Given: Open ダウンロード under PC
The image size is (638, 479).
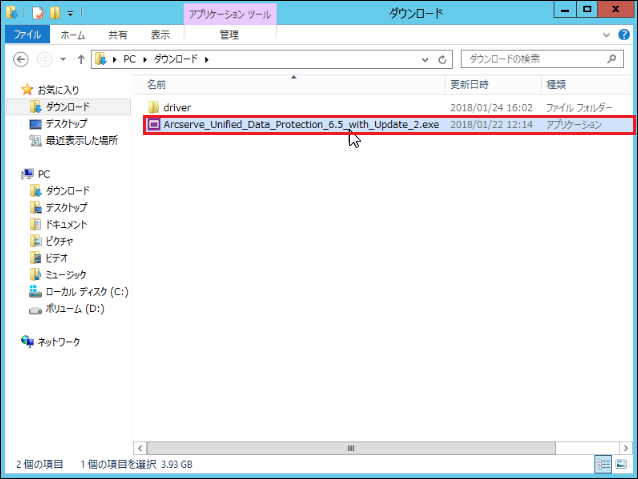Looking at the screenshot, I should (x=68, y=191).
